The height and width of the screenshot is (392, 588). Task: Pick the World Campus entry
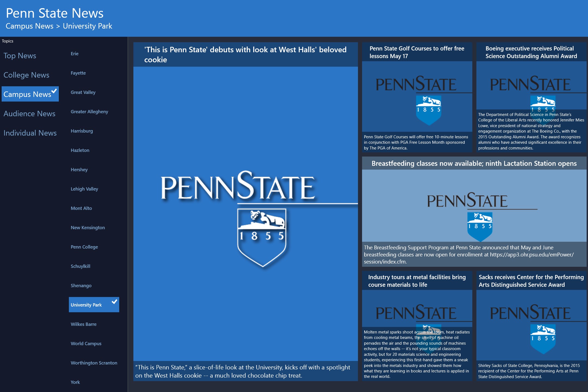pos(86,344)
